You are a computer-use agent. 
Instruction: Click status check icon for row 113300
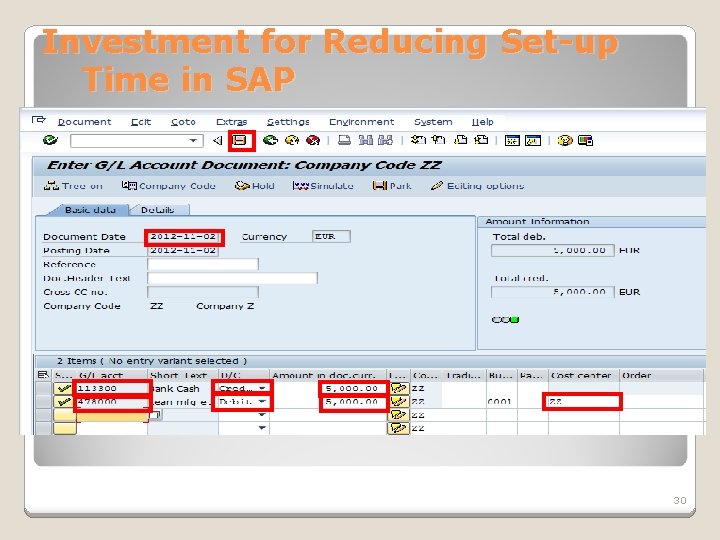click(64, 388)
